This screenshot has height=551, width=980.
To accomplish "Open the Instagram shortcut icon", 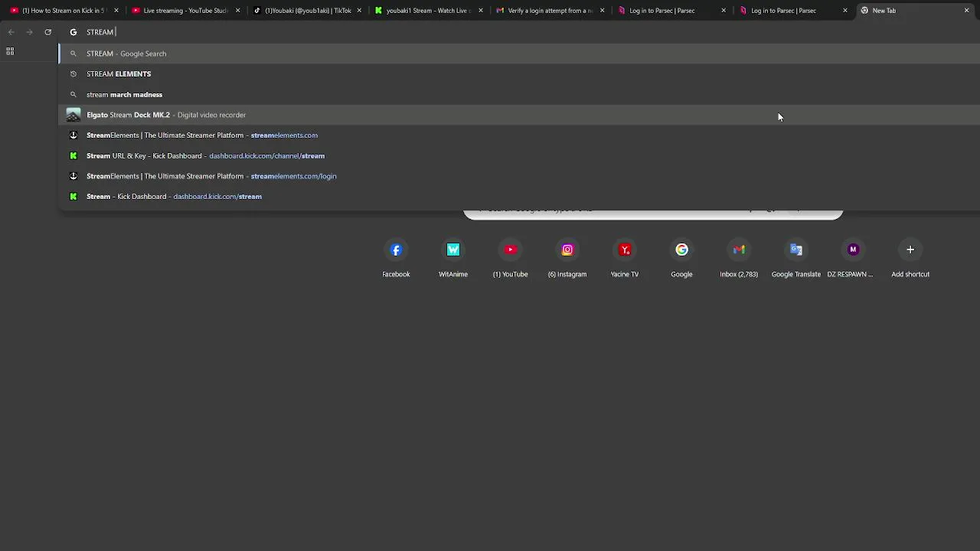I will 567,249.
